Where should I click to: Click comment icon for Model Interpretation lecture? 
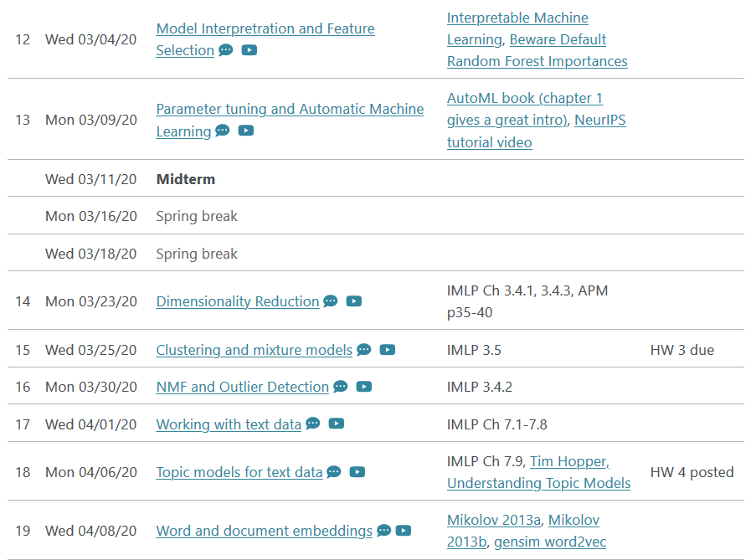tap(226, 50)
